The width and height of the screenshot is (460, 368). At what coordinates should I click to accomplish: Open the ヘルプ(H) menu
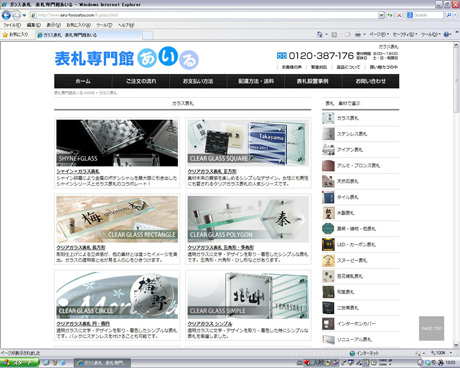pyautogui.click(x=126, y=25)
